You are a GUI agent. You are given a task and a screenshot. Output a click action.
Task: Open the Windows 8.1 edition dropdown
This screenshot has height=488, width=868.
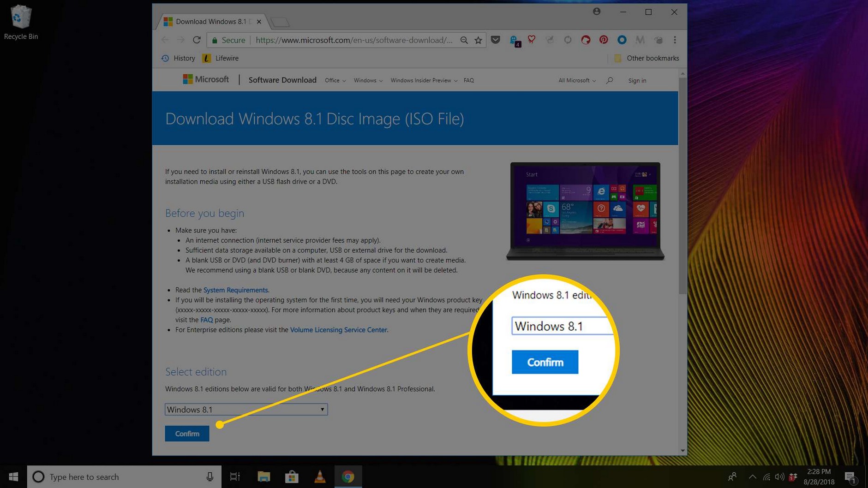(246, 409)
